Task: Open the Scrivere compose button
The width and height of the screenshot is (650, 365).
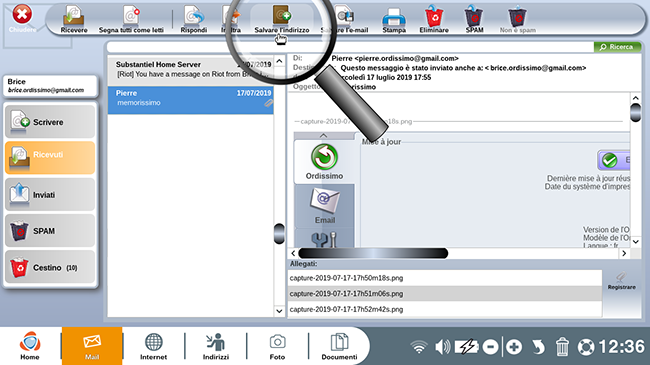Action: [50, 122]
